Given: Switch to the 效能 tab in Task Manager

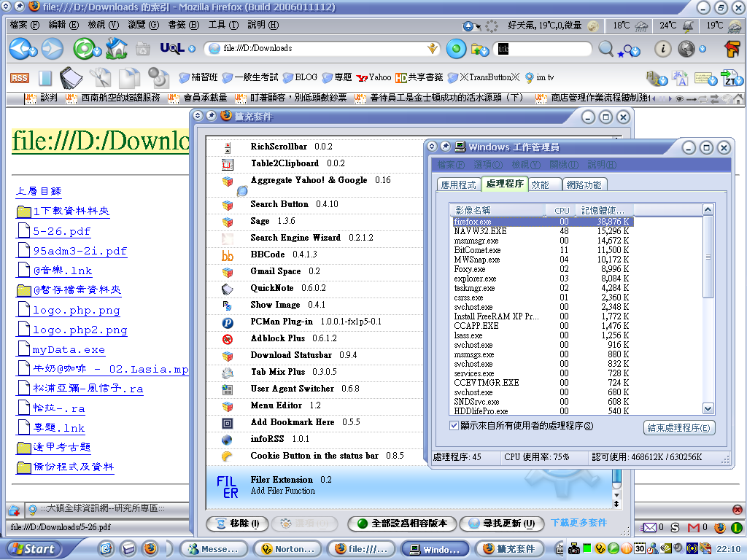Looking at the screenshot, I should (x=541, y=185).
